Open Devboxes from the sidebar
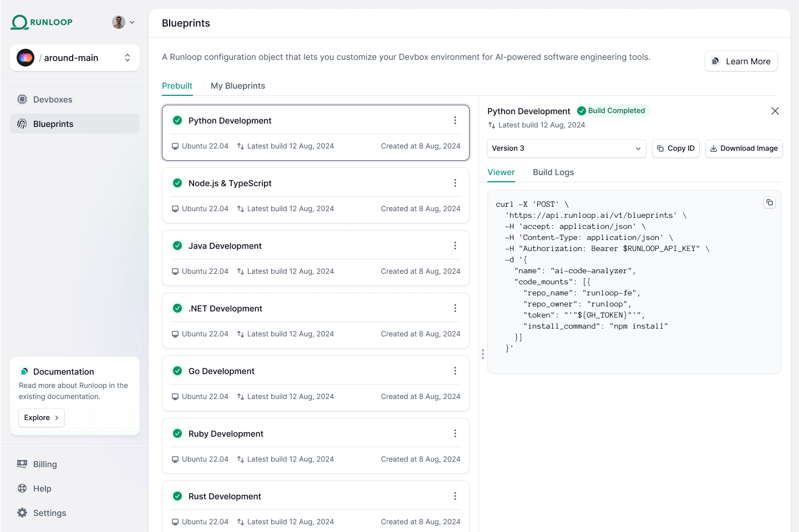Screen dimensions: 799x532 coord(53,100)
